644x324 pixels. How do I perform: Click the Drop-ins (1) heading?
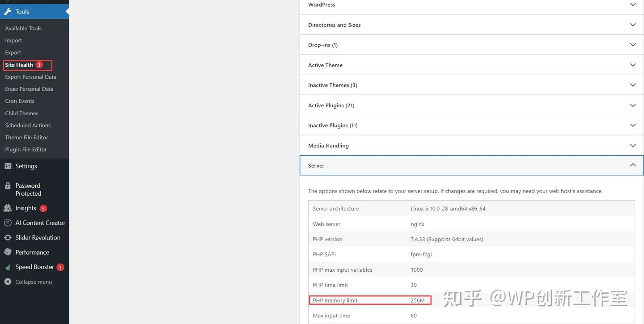point(323,45)
